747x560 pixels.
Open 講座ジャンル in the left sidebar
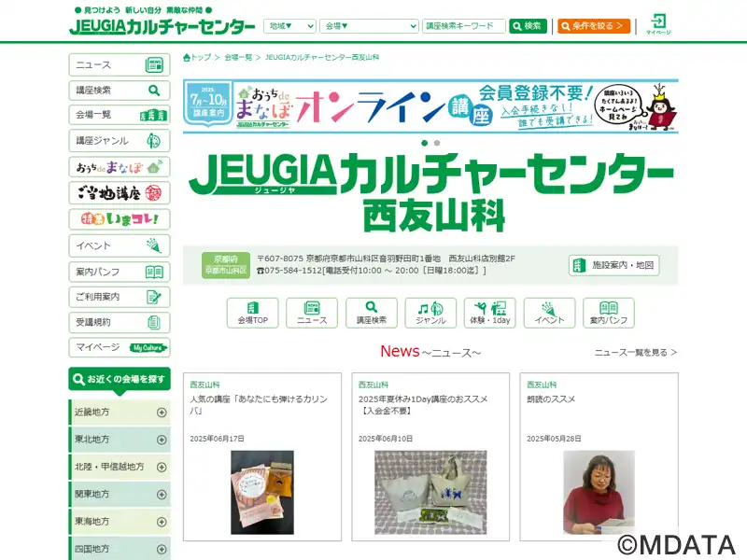click(120, 141)
